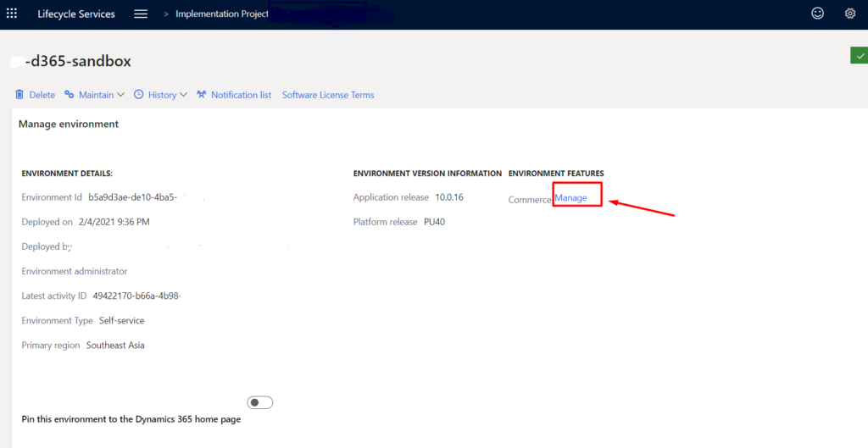The height and width of the screenshot is (448, 868).
Task: Click the Delete command label
Action: click(42, 95)
